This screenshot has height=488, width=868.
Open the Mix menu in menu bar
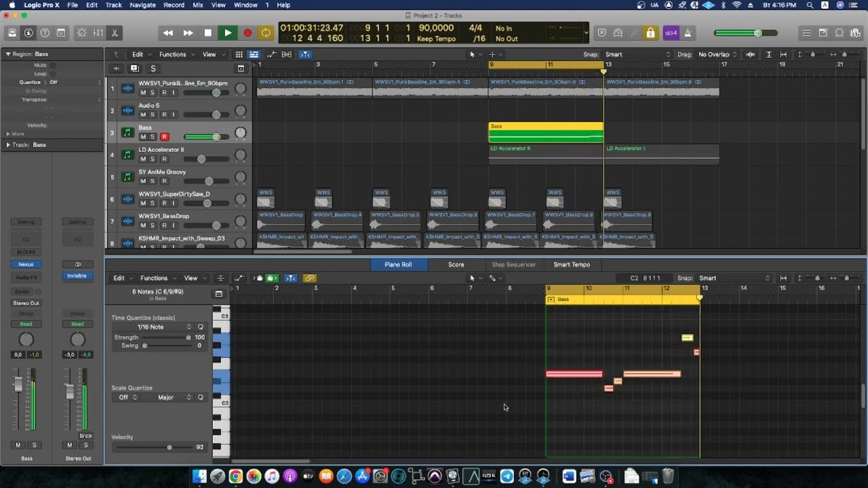coord(198,5)
